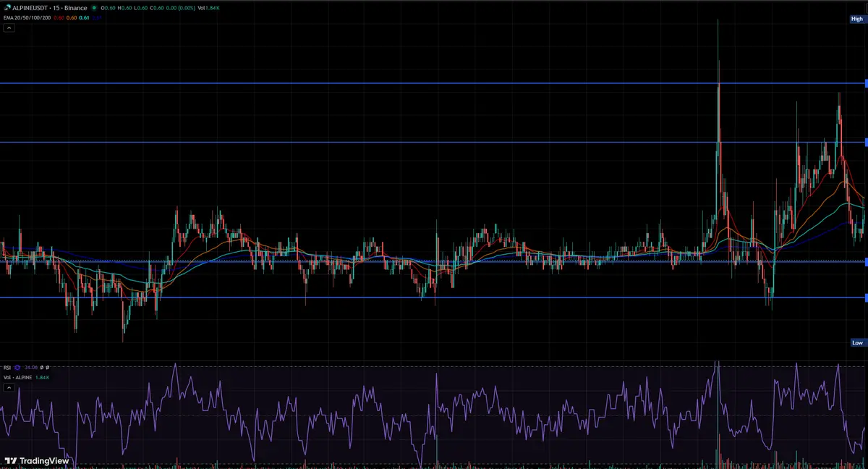This screenshot has width=868, height=469.
Task: Click the bottom horizontal line's price-axis marker
Action: (866, 297)
